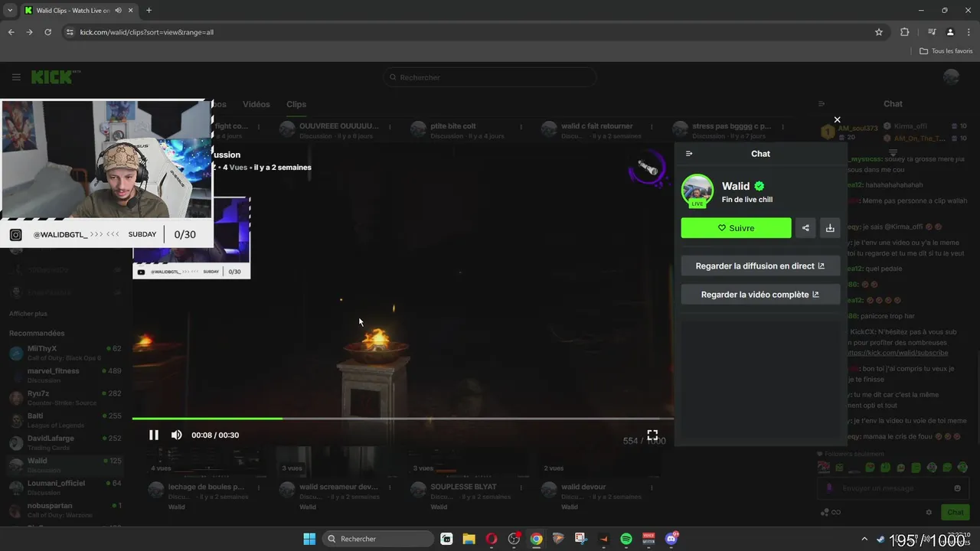Click the green Suivre follow button

click(736, 228)
